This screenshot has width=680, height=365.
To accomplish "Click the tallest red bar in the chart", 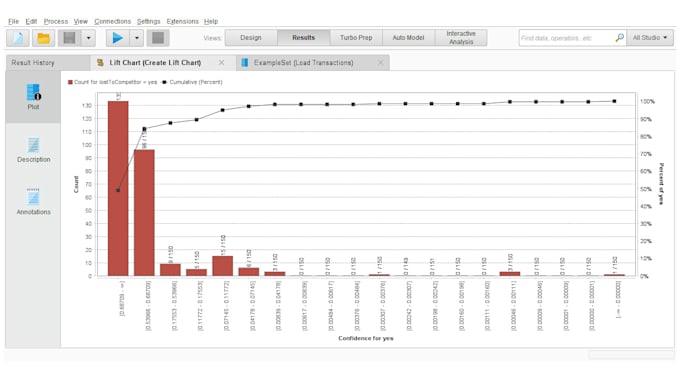I will 118,189.
